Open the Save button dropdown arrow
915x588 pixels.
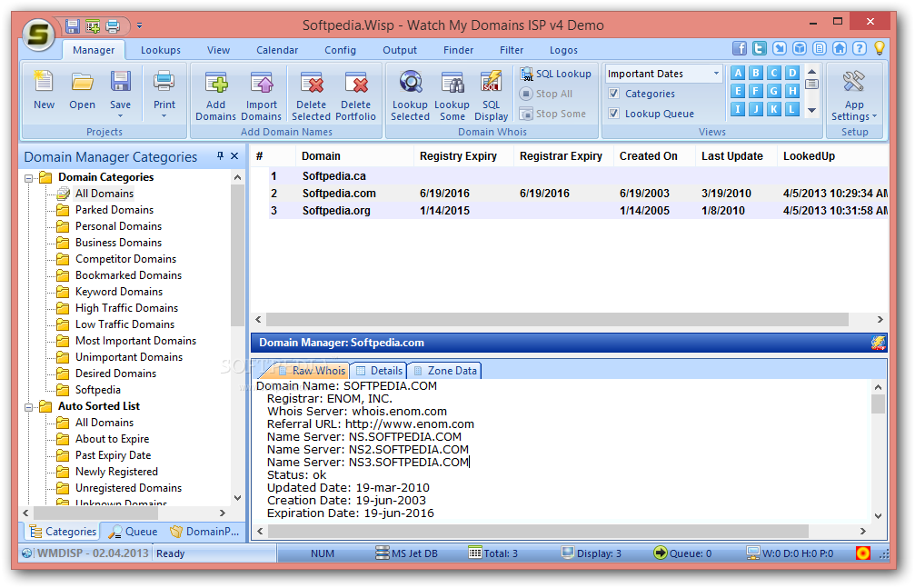coord(120,117)
